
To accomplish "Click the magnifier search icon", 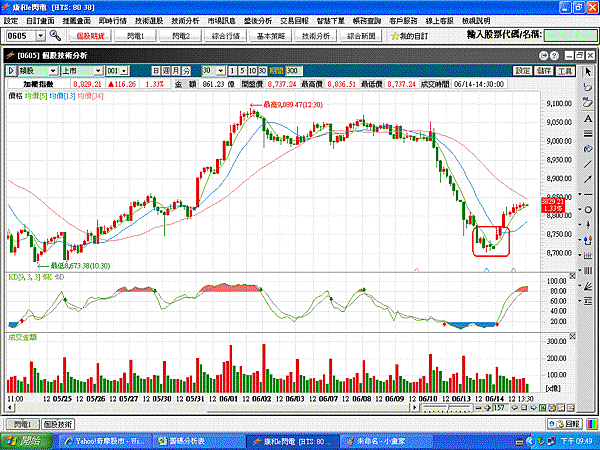I will click(x=55, y=36).
